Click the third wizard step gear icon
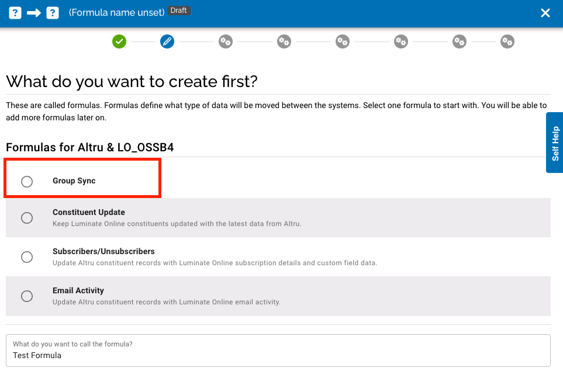This screenshot has height=392, width=563. coord(226,41)
